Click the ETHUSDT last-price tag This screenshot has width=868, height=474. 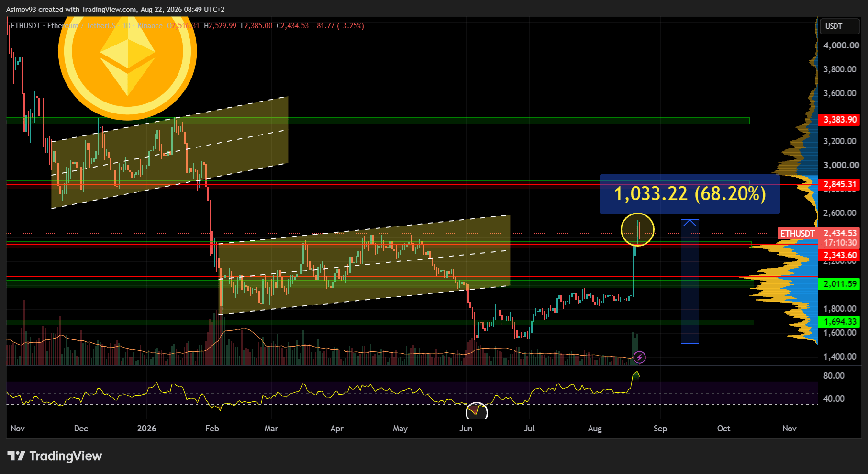coord(798,234)
